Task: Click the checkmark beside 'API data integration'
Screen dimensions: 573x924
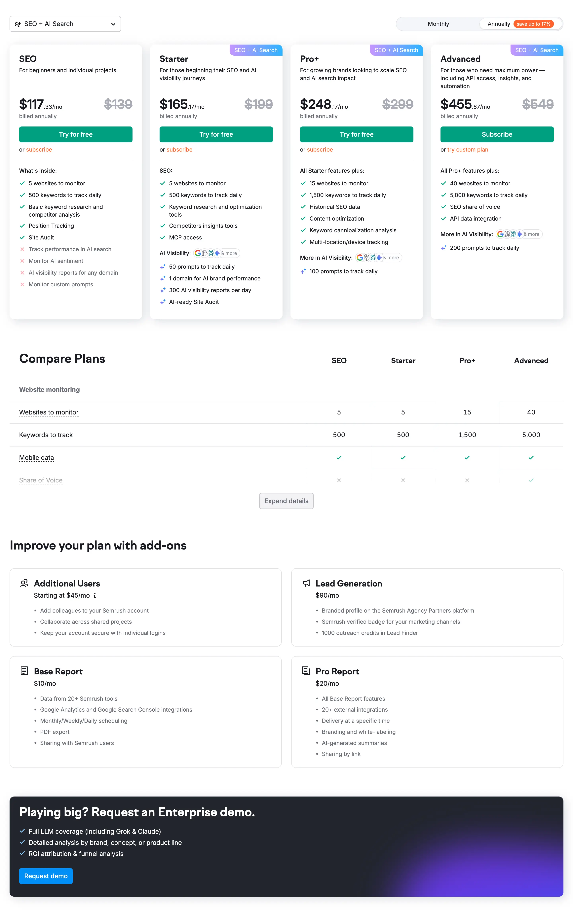Action: [443, 219]
